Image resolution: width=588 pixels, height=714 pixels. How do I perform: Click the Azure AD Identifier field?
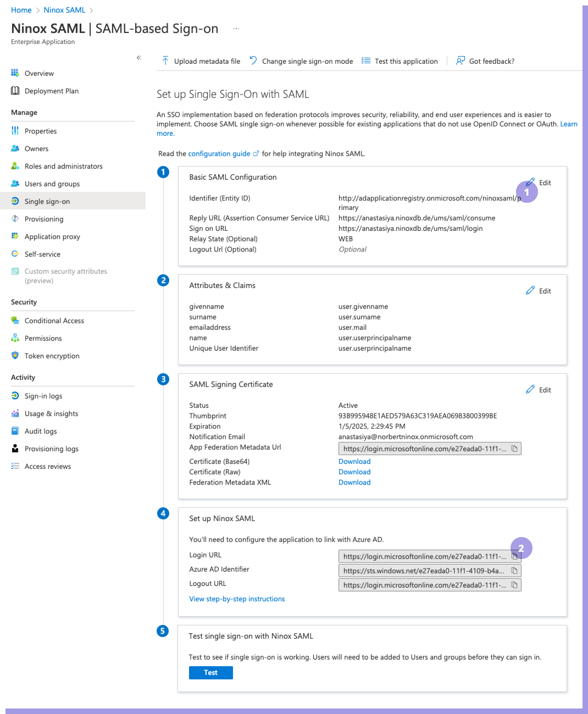pyautogui.click(x=429, y=570)
